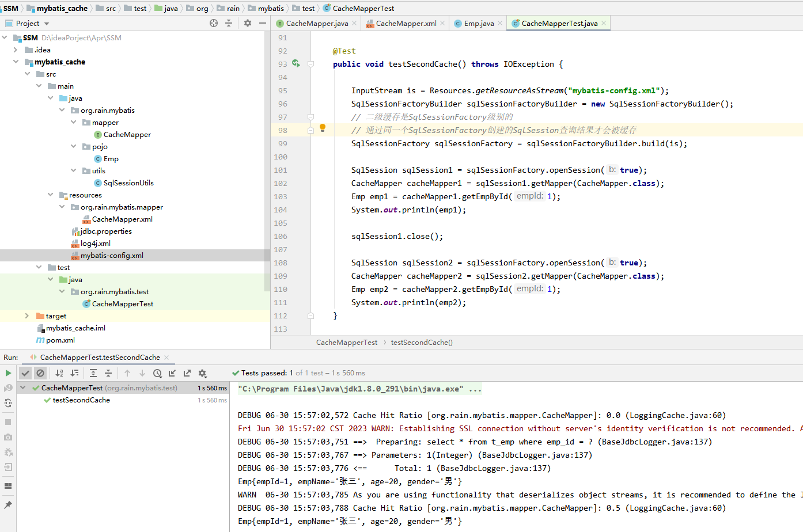
Task: Rerun the test with green play icon
Action: (x=8, y=373)
